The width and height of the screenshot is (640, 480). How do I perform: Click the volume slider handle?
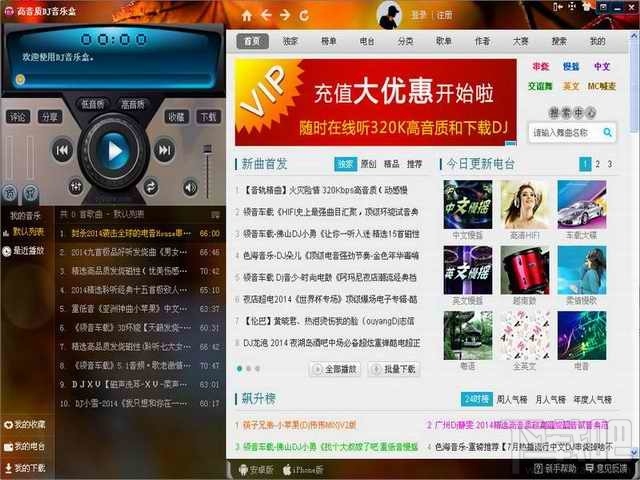pos(208,149)
